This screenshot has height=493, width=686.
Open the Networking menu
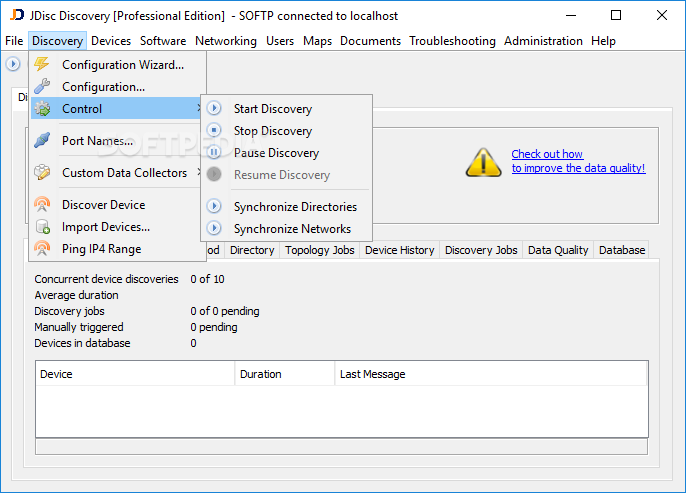point(226,41)
